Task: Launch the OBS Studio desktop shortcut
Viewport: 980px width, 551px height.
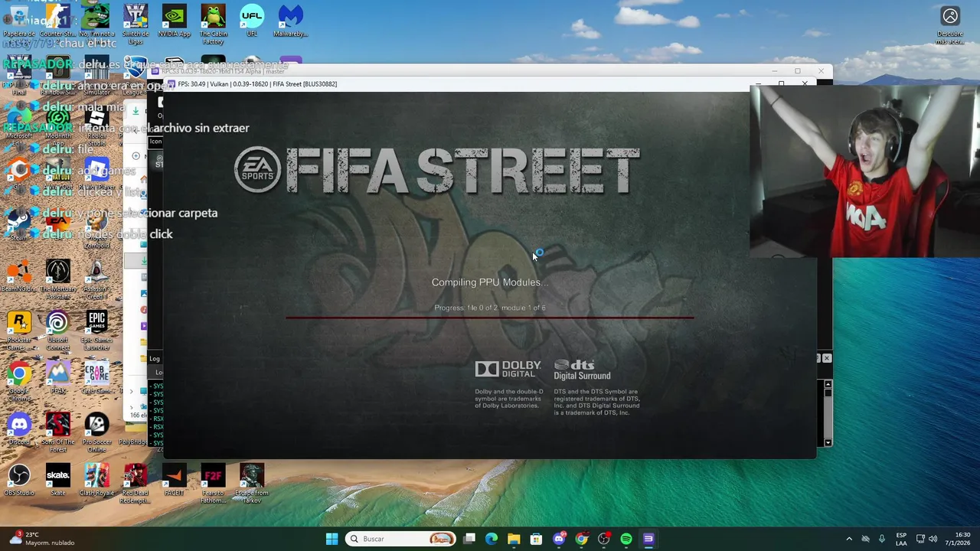Action: click(19, 481)
